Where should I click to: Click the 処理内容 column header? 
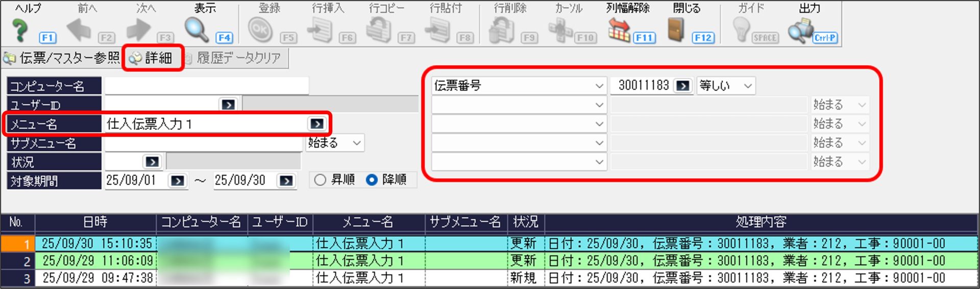pyautogui.click(x=761, y=222)
